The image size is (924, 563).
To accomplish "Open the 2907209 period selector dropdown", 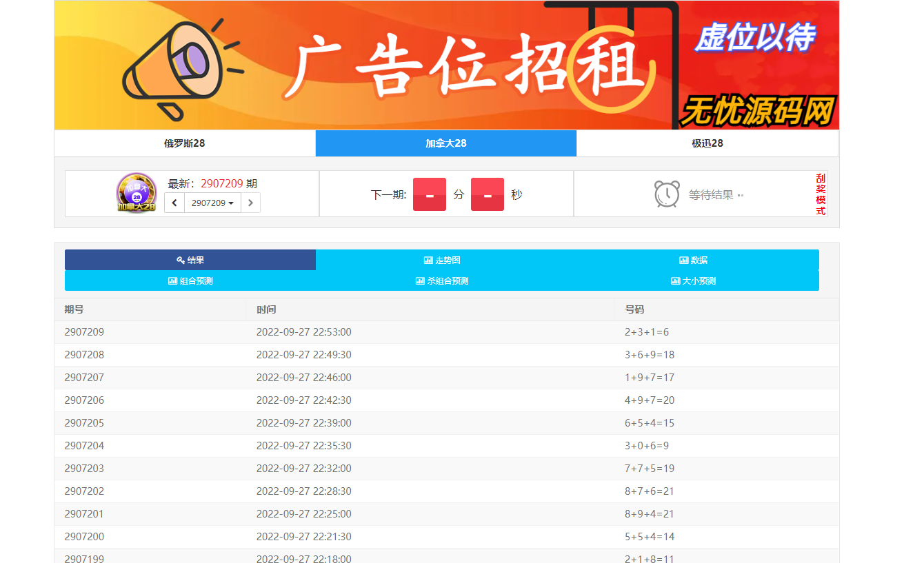I will coord(210,203).
